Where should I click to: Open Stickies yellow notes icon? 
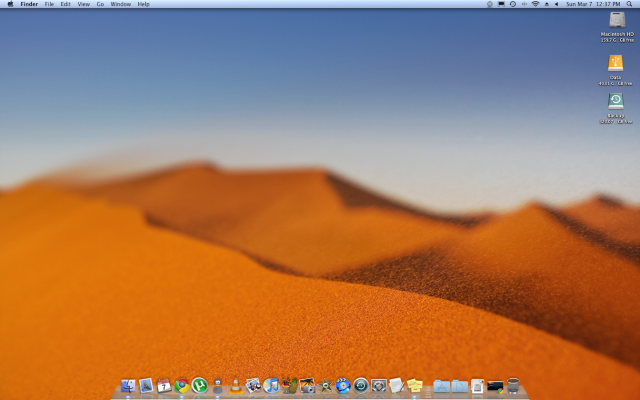[x=415, y=386]
